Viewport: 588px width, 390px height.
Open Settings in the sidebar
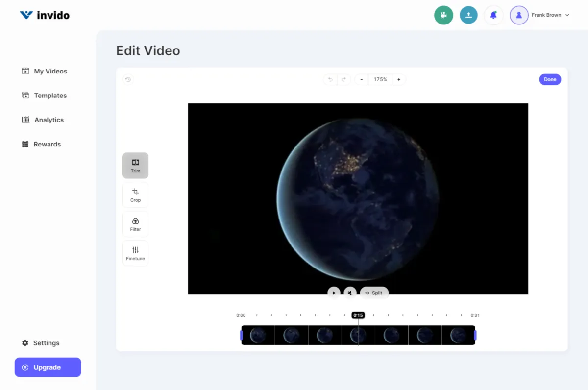[41, 343]
